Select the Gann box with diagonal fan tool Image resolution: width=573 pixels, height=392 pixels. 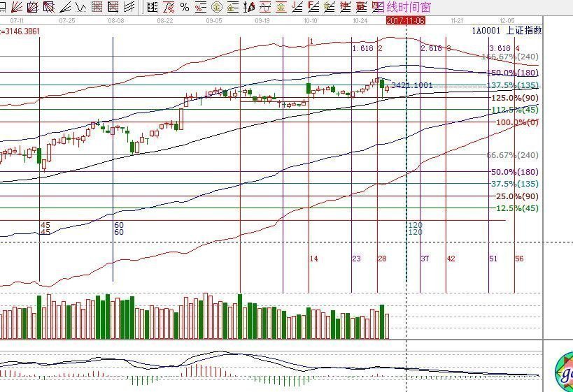[x=32, y=7]
